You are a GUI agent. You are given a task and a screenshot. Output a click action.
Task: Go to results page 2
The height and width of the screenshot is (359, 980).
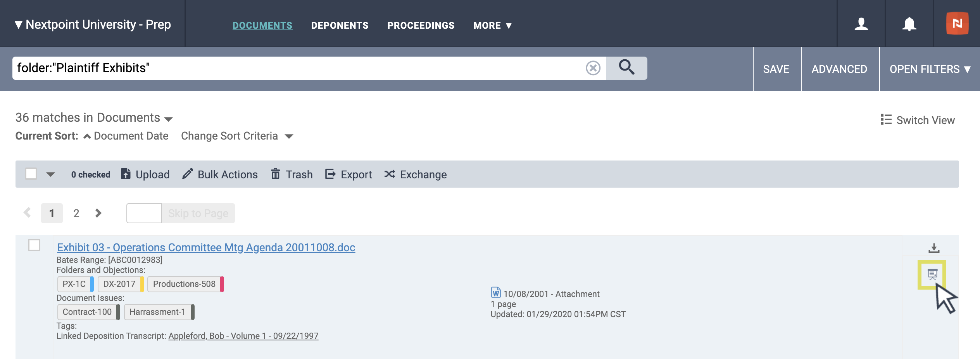pyautogui.click(x=76, y=213)
